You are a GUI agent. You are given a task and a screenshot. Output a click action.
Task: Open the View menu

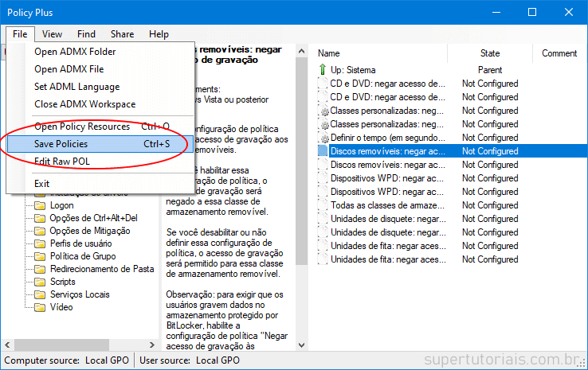tap(53, 34)
